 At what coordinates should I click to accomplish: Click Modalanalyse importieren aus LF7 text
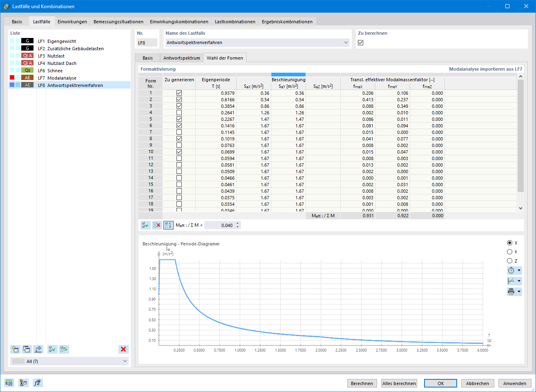(x=485, y=69)
